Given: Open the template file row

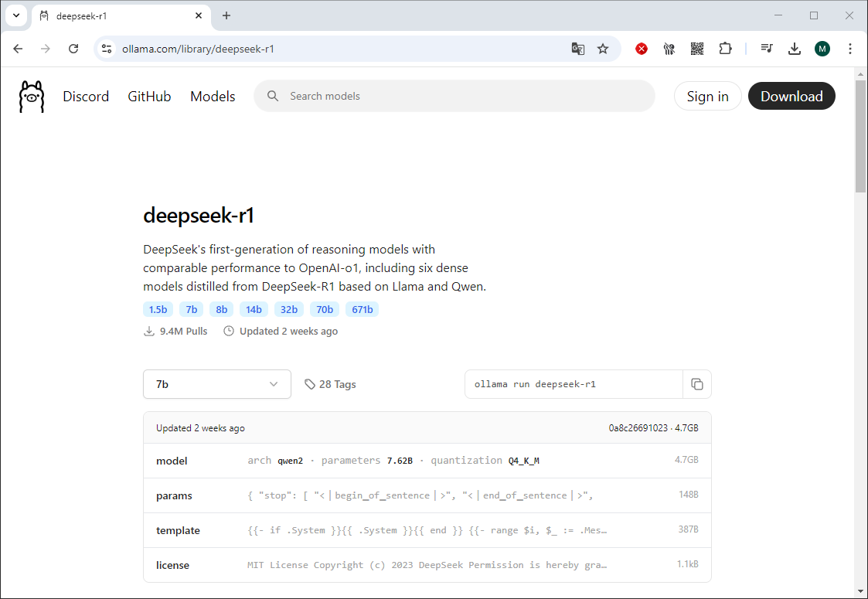Looking at the screenshot, I should click(x=427, y=530).
